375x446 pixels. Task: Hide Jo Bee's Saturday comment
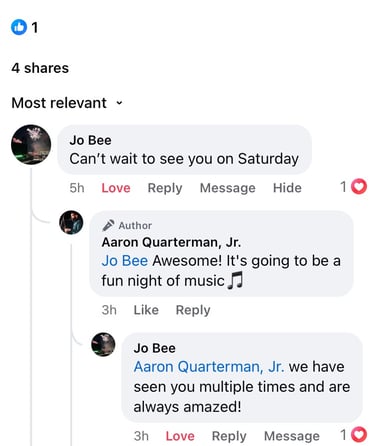287,188
